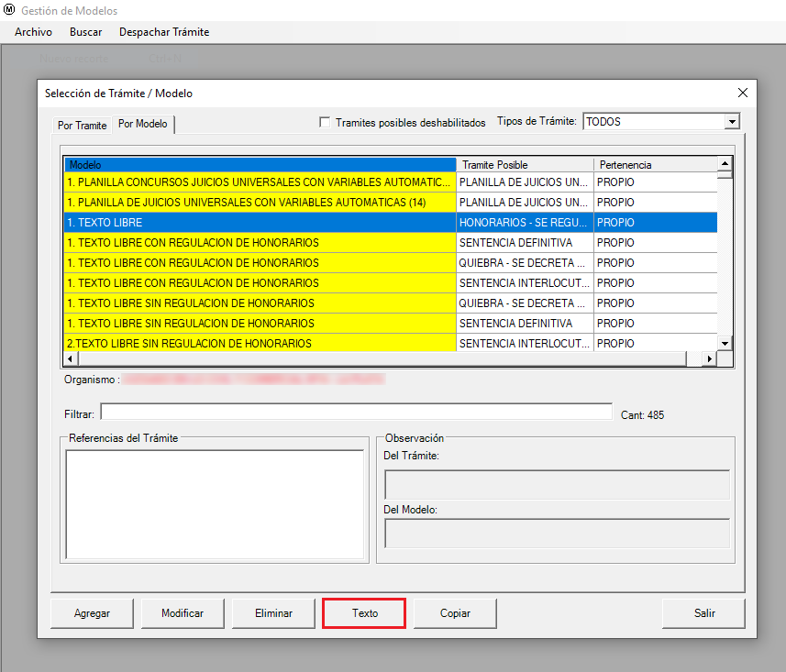Click the list's scroll right arrow
This screenshot has width=786, height=672.
709,358
